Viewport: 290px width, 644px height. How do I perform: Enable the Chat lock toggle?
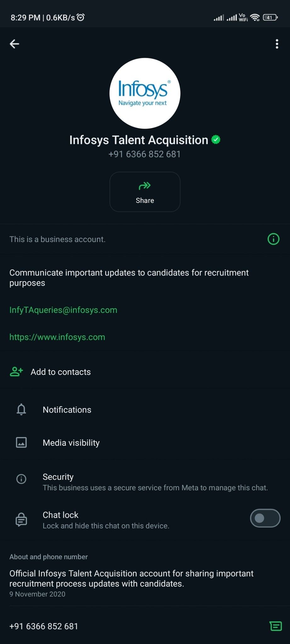[265, 518]
